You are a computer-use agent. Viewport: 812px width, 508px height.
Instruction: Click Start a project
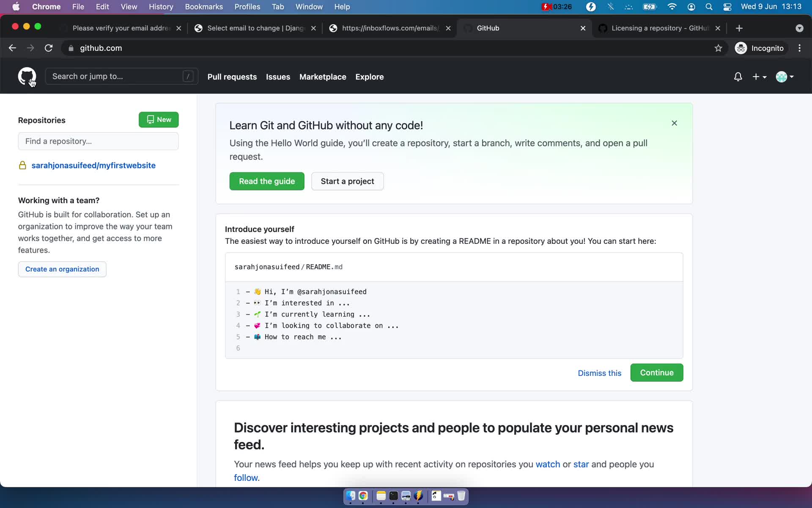347,181
